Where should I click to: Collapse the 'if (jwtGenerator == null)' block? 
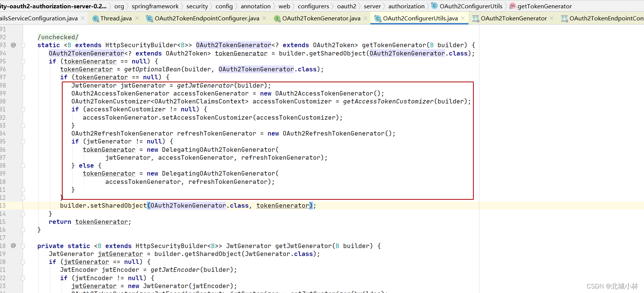pyautogui.click(x=23, y=262)
